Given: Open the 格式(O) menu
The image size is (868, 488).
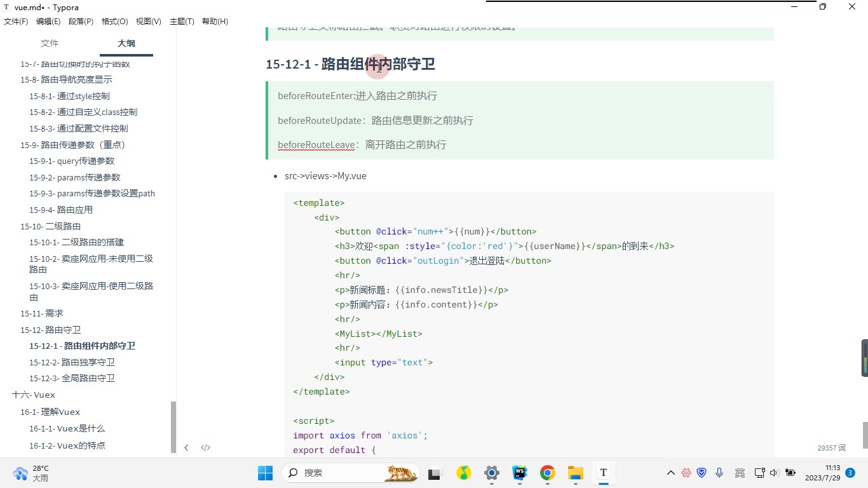Looking at the screenshot, I should pyautogui.click(x=114, y=21).
